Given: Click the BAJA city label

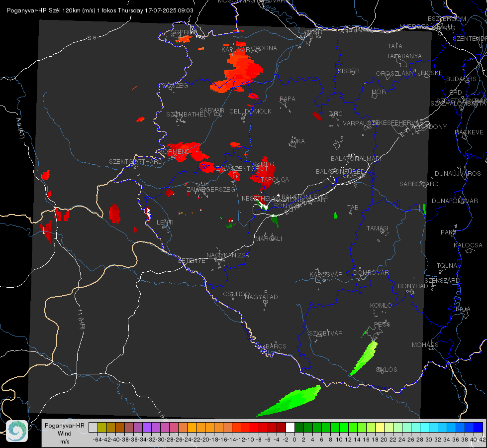Looking at the screenshot, I should coord(463,309).
